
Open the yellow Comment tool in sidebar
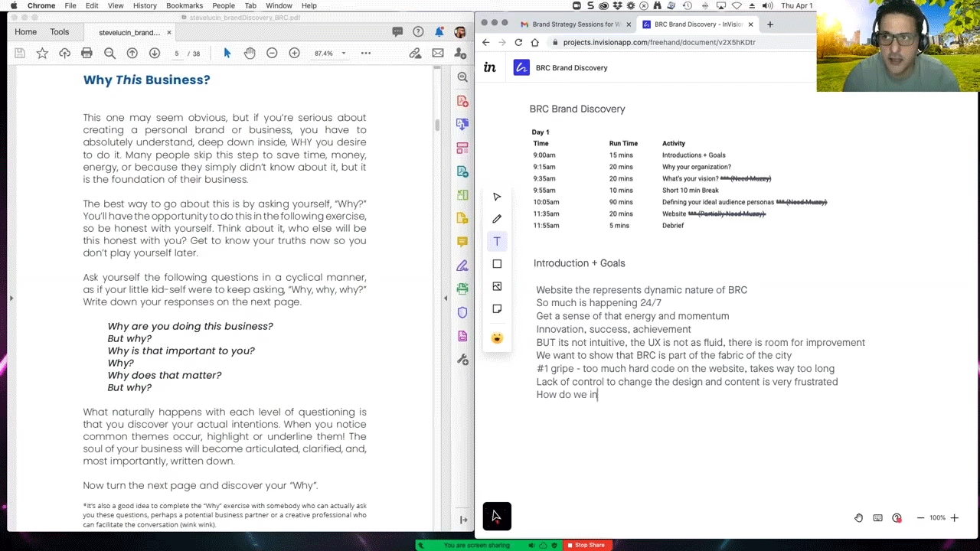point(462,242)
